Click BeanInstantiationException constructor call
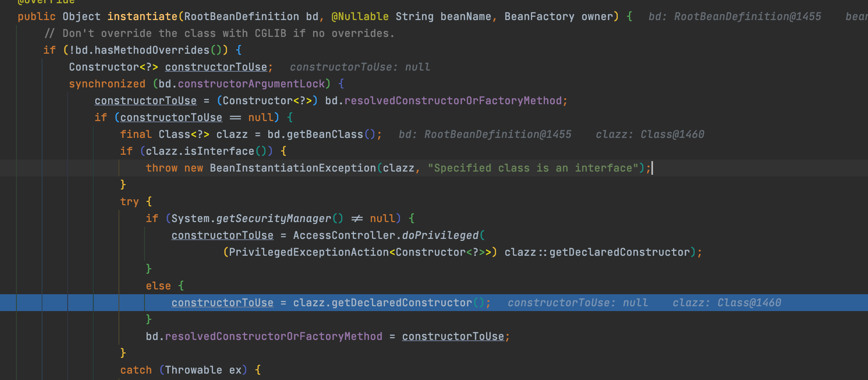Image resolution: width=868 pixels, height=380 pixels. 293,168
